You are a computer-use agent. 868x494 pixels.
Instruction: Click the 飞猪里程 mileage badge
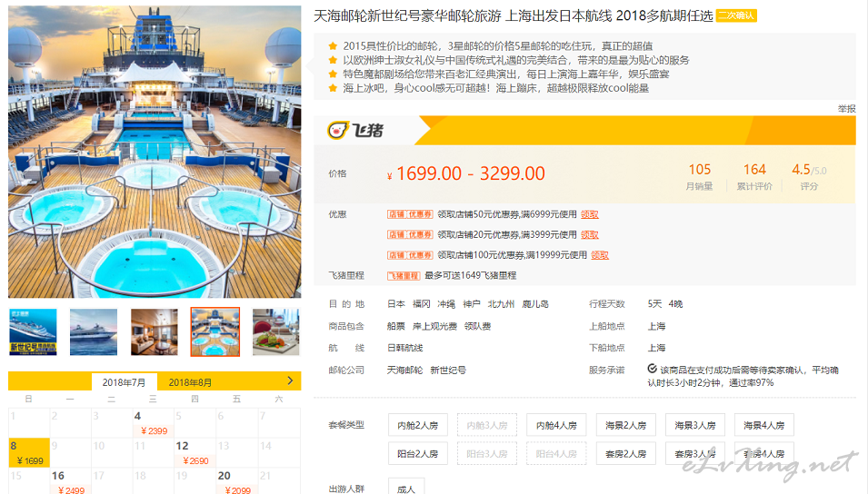[403, 275]
